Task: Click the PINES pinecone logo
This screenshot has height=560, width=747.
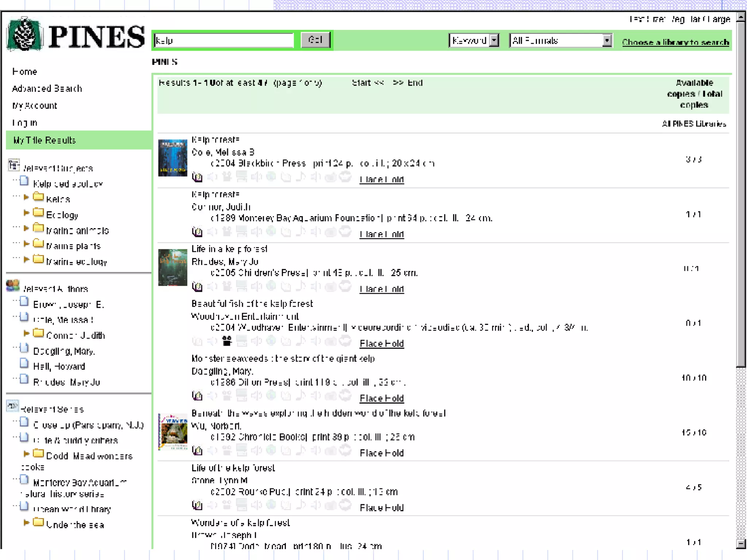Action: (25, 35)
